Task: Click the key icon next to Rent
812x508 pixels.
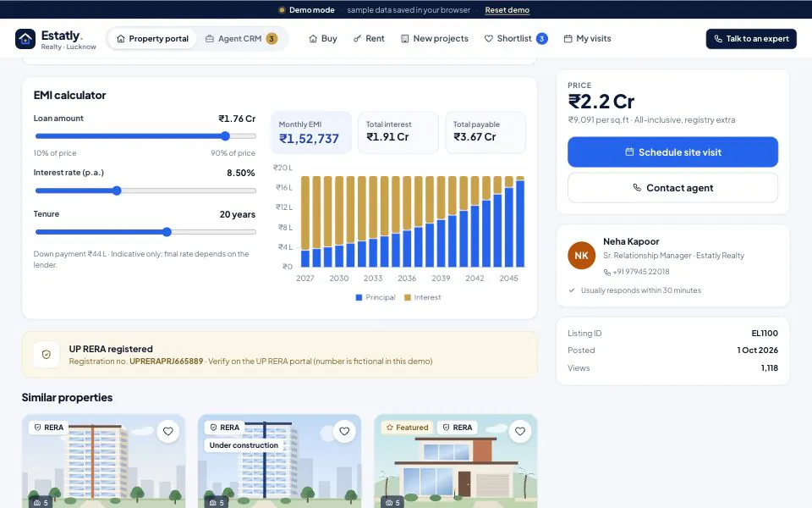Action: [357, 39]
